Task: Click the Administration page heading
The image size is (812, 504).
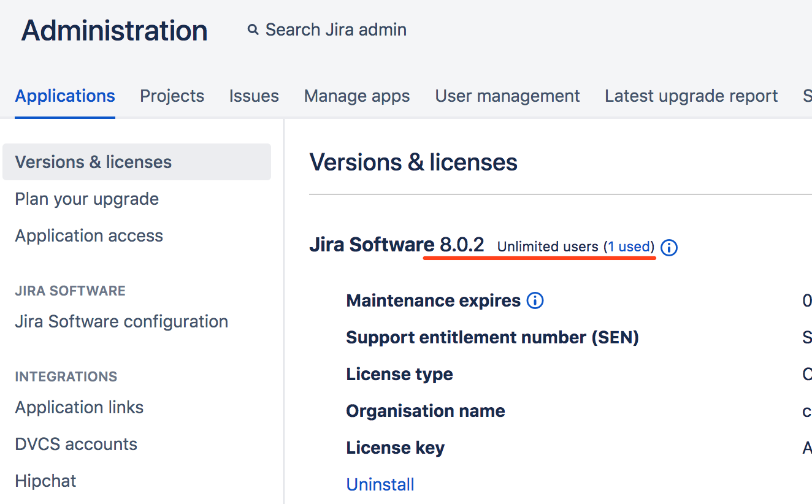Action: pyautogui.click(x=115, y=31)
